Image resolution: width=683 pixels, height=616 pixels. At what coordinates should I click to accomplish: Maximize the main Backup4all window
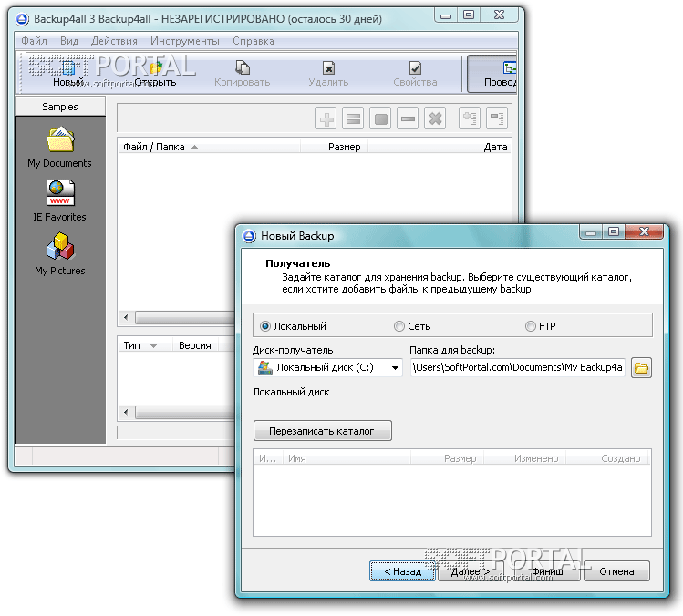[x=469, y=15]
